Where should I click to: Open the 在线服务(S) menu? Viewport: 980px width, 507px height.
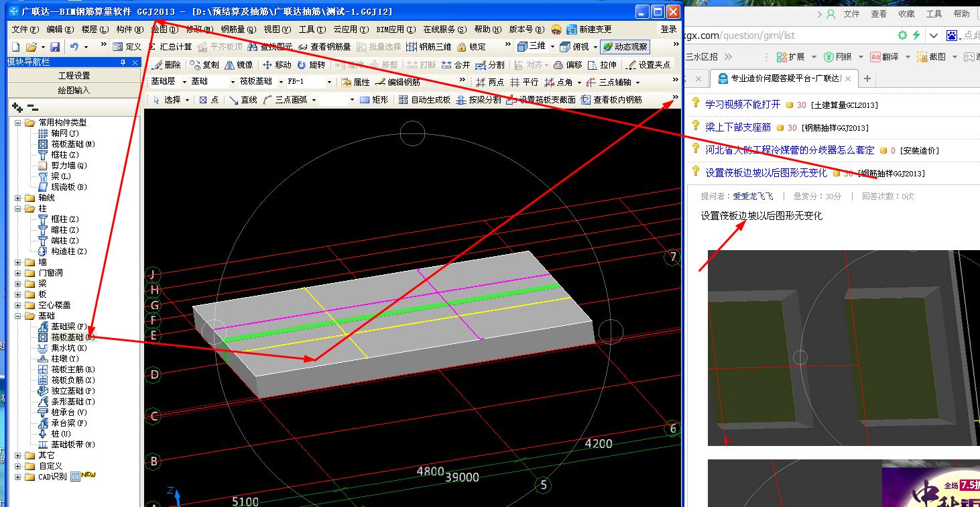coord(444,30)
